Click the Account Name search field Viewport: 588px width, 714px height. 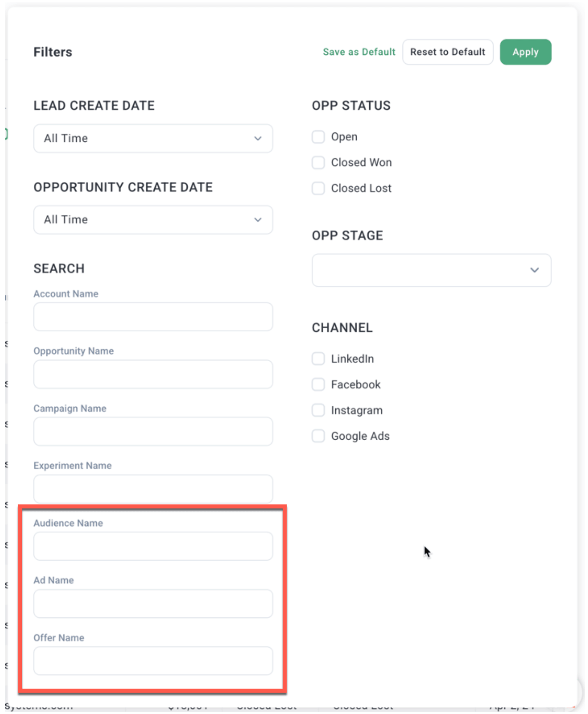[x=153, y=317]
